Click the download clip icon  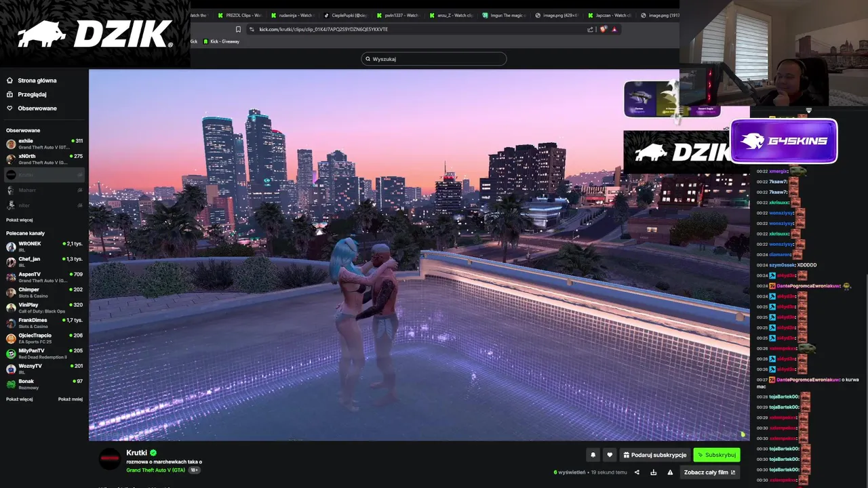point(653,472)
